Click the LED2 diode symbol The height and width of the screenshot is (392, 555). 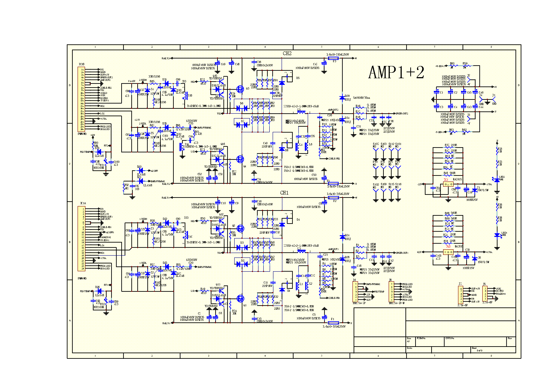[x=497, y=180]
